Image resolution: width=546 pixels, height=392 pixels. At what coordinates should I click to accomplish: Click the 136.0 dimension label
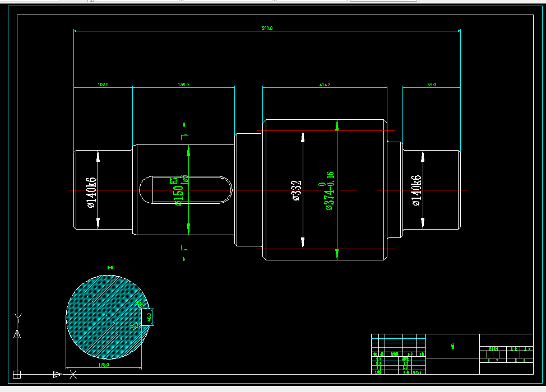[x=183, y=85]
